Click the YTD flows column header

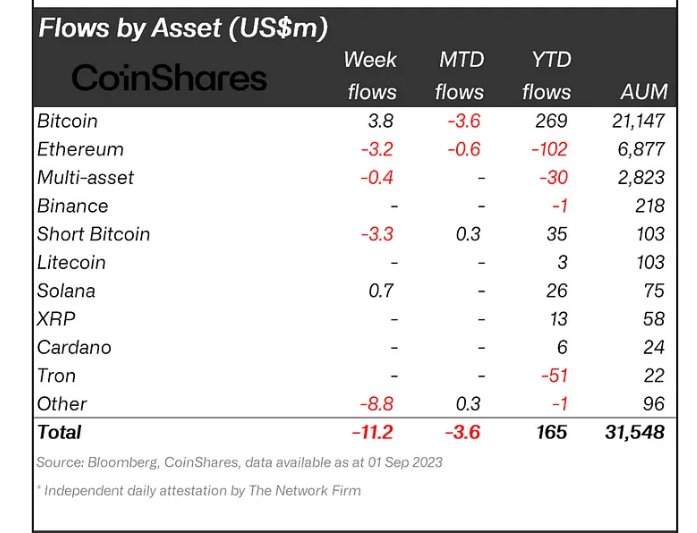point(546,75)
